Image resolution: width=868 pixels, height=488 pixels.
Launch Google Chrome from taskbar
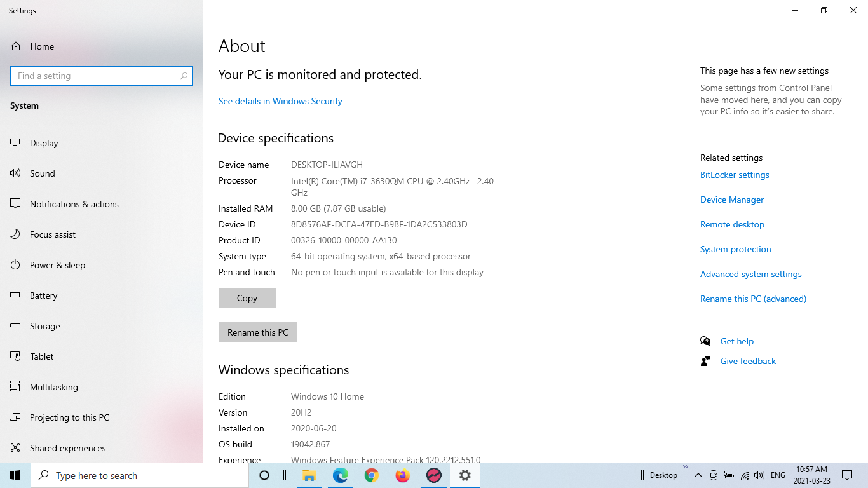point(372,475)
